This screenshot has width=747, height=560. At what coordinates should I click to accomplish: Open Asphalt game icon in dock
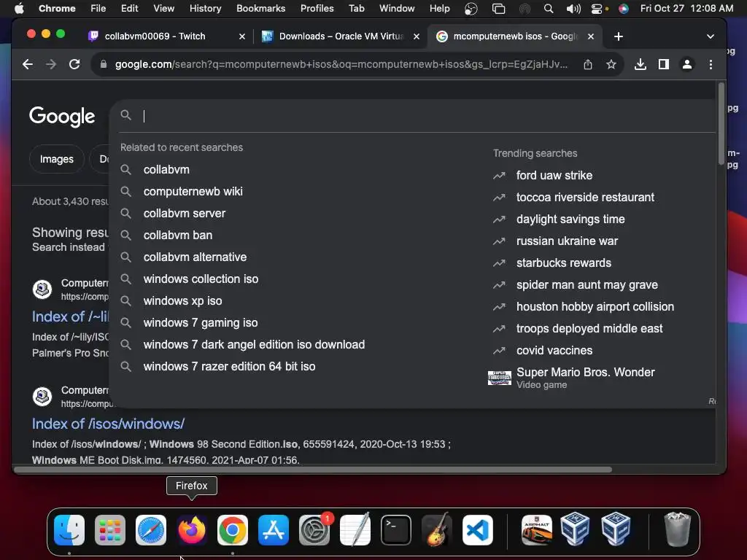click(537, 530)
